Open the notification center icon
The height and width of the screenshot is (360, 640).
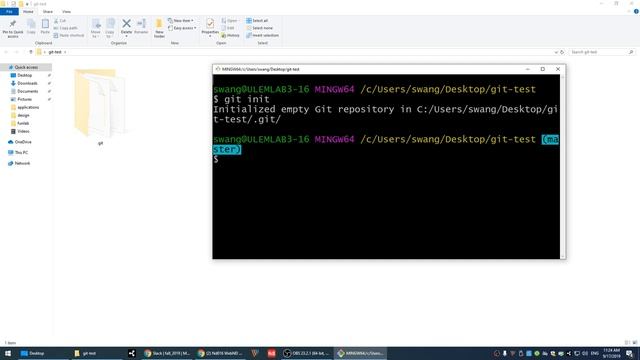click(630, 353)
